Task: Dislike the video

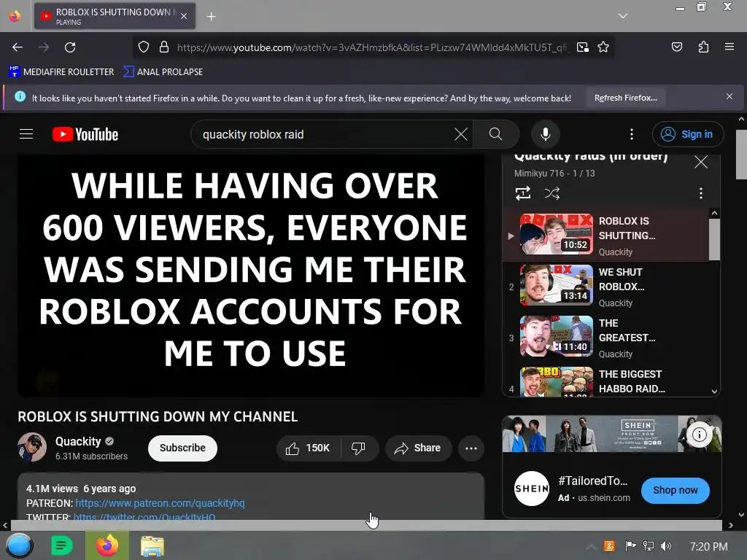Action: pos(359,448)
